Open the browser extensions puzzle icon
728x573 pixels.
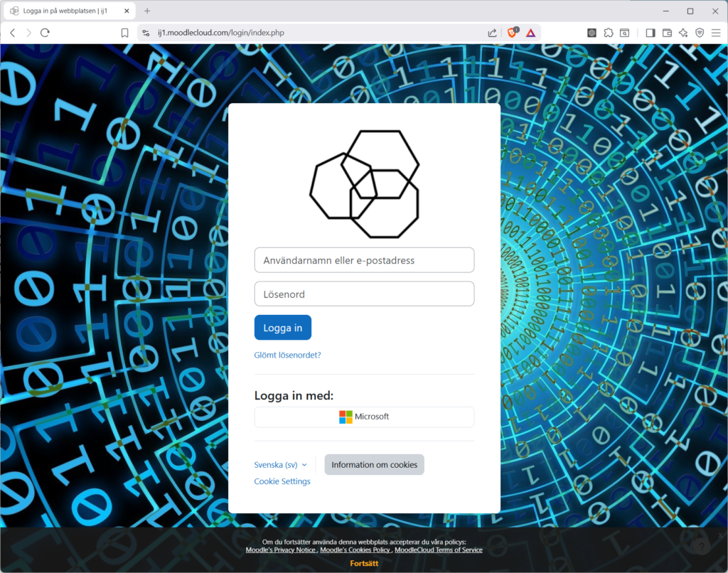click(609, 33)
